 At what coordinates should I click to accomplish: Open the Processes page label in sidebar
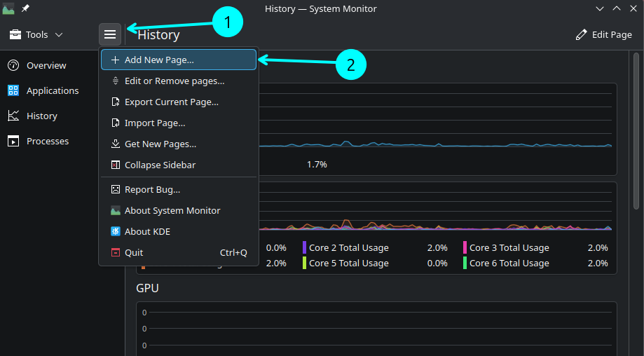[x=48, y=142]
